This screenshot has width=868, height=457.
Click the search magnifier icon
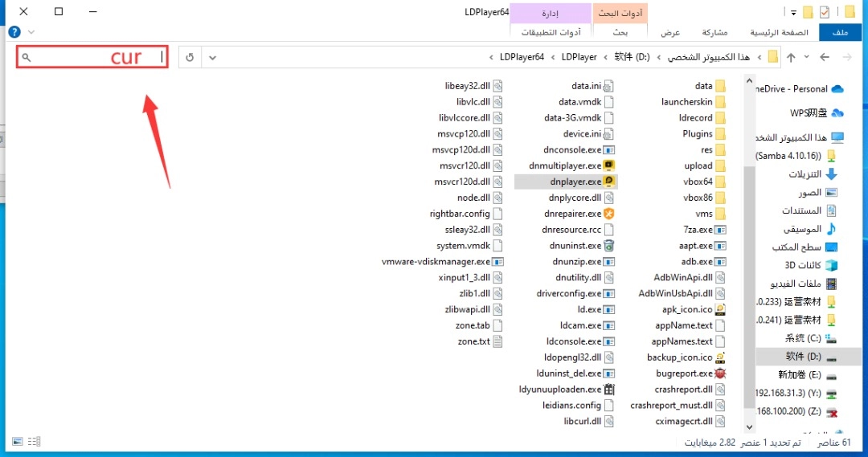pyautogui.click(x=26, y=57)
